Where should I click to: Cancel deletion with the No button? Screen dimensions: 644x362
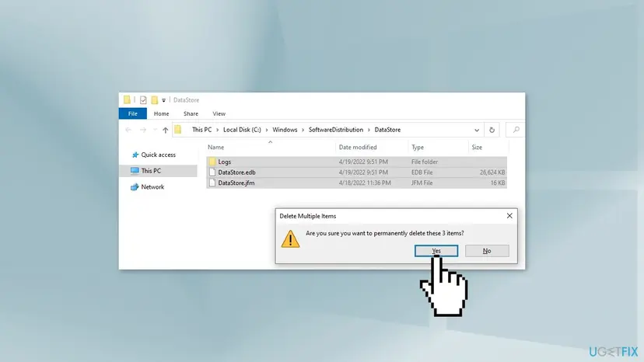tap(487, 251)
